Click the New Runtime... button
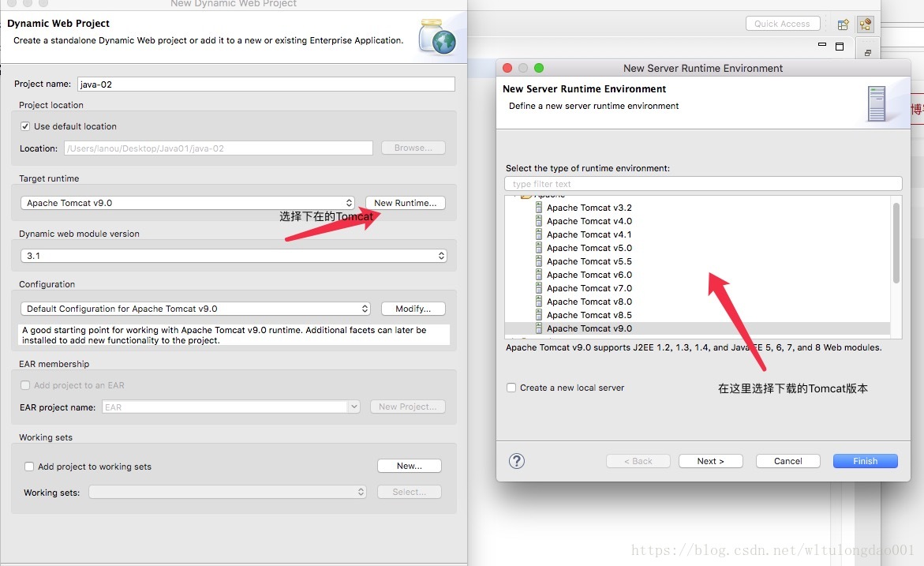924x566 pixels. (406, 203)
